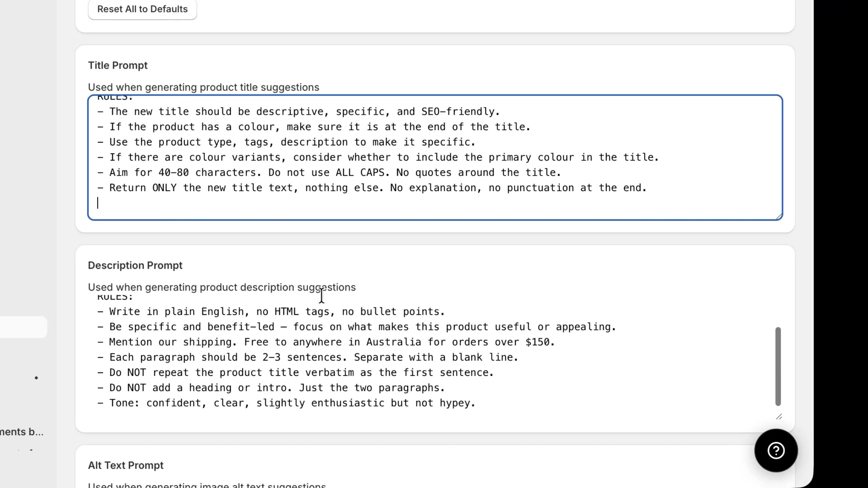Open the floating help question mark button

point(776,450)
